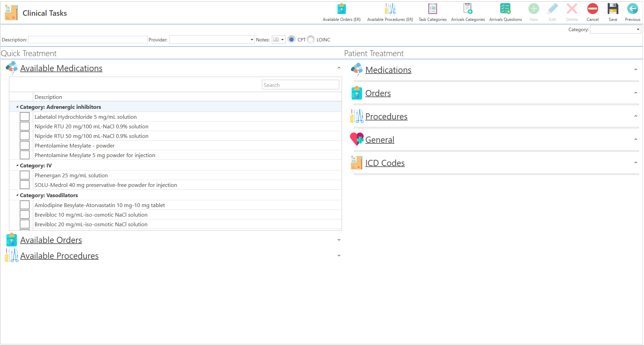Go back with the Previous arrow icon
644x345 pixels.
tap(633, 9)
